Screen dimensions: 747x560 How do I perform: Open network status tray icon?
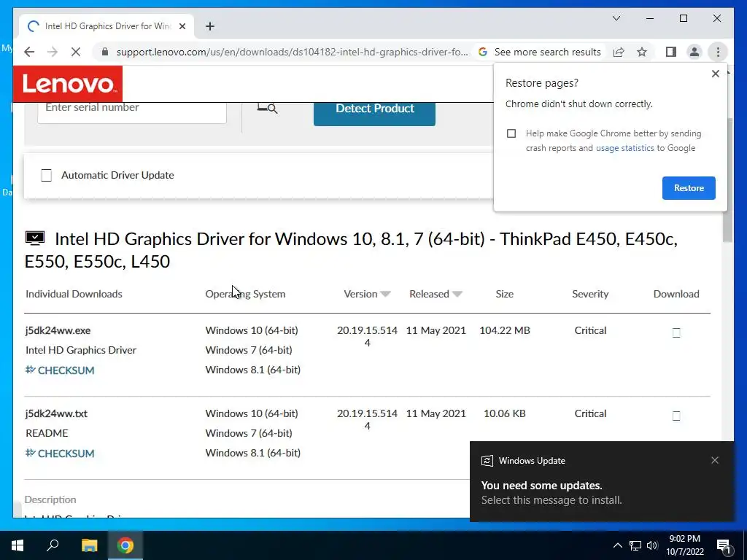pyautogui.click(x=635, y=545)
